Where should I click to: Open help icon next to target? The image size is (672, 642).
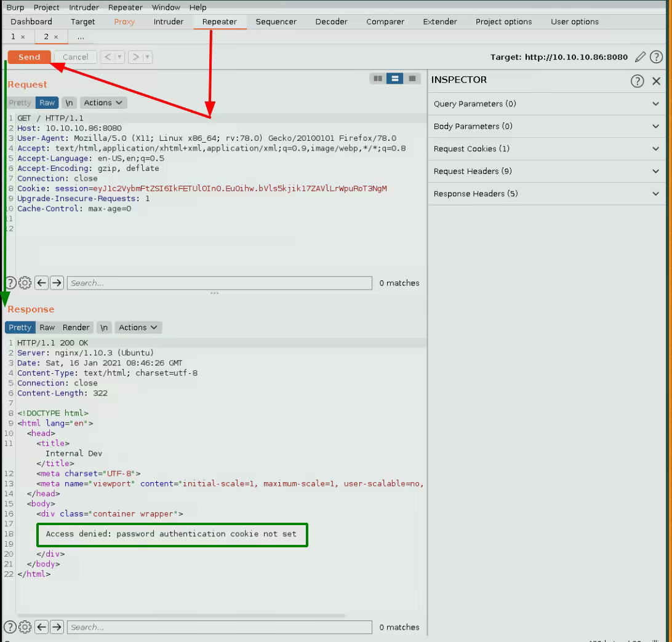tap(657, 57)
